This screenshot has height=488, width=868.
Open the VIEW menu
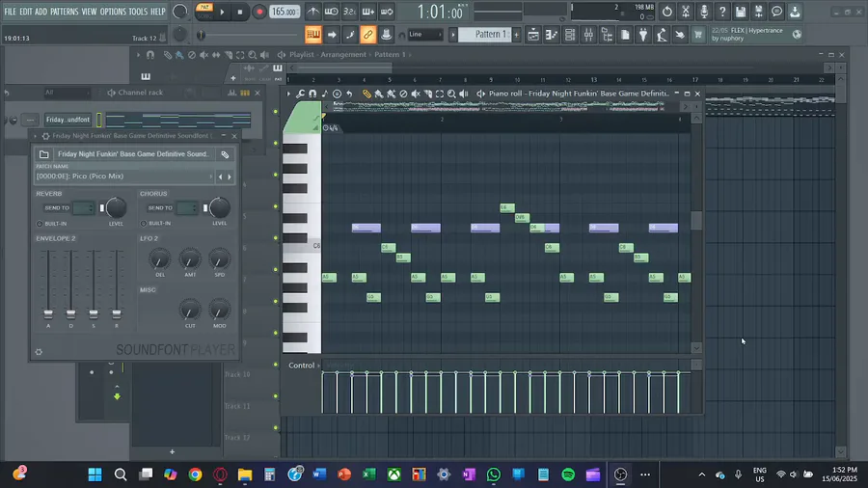click(89, 12)
